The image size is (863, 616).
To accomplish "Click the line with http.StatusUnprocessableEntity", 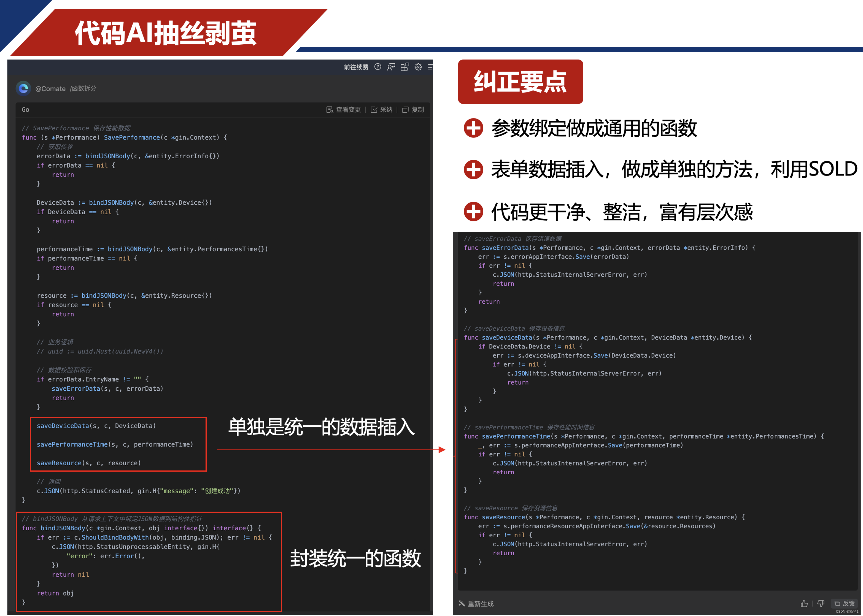I will [135, 547].
